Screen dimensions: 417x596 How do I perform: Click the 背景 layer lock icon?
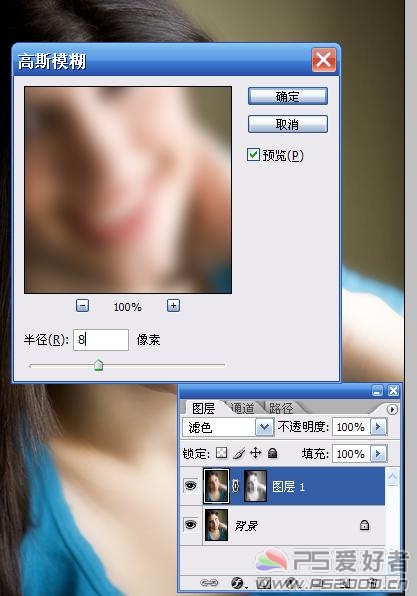click(x=364, y=525)
